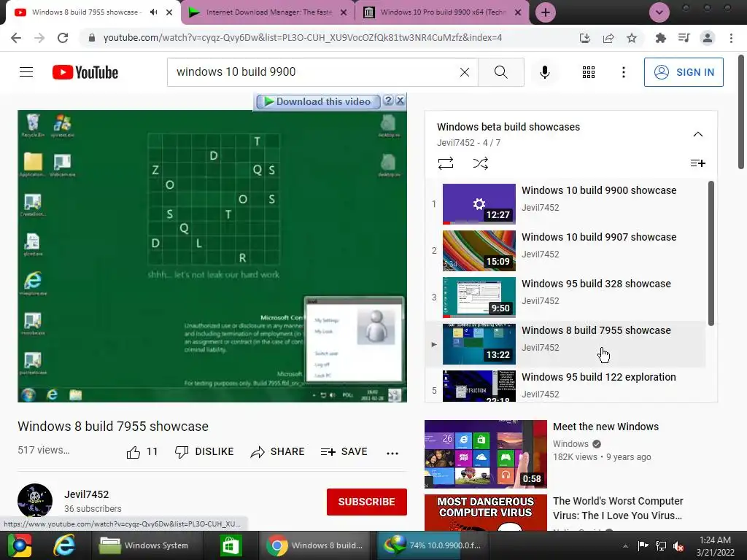Open Store app from taskbar

coord(231,545)
